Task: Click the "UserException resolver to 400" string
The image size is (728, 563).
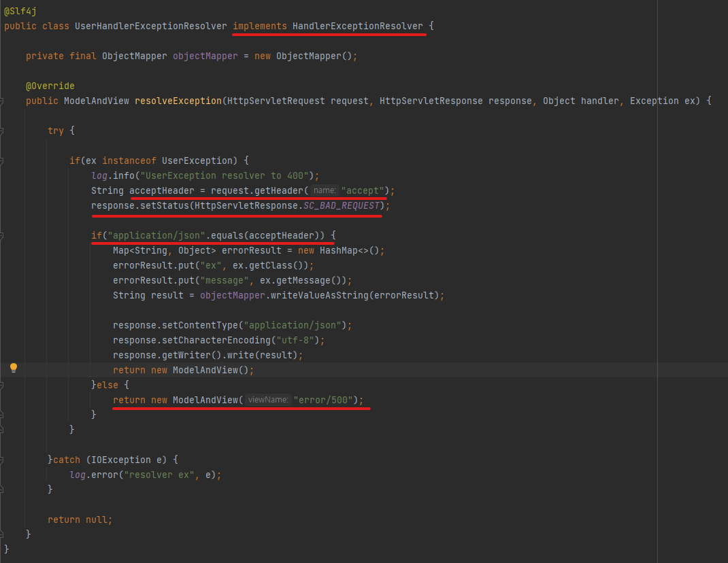Action: point(225,175)
